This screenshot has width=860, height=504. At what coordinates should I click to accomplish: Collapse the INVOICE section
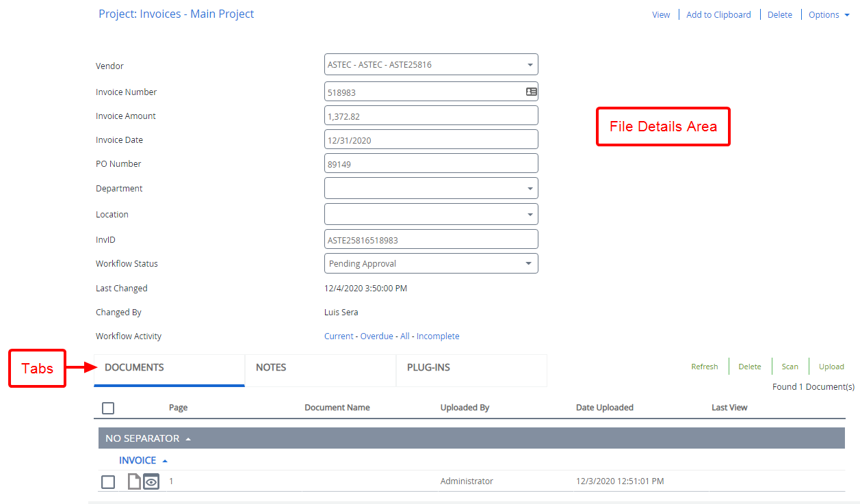click(x=165, y=461)
